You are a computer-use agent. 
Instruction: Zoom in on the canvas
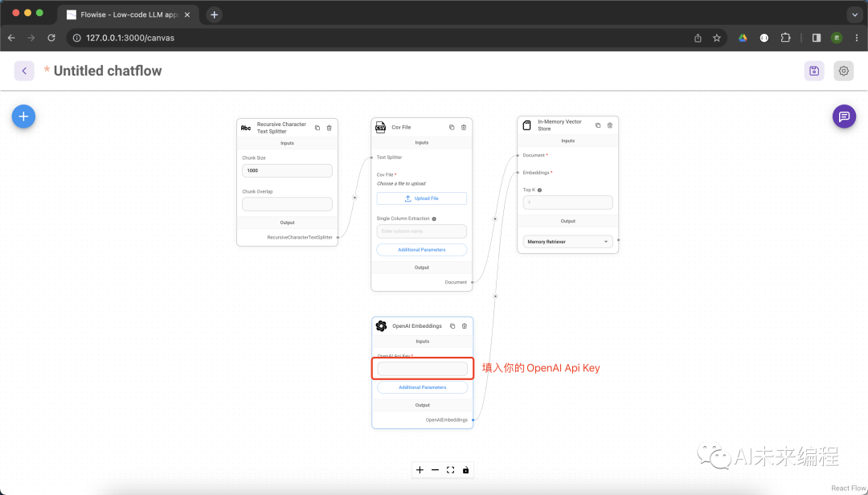point(420,470)
